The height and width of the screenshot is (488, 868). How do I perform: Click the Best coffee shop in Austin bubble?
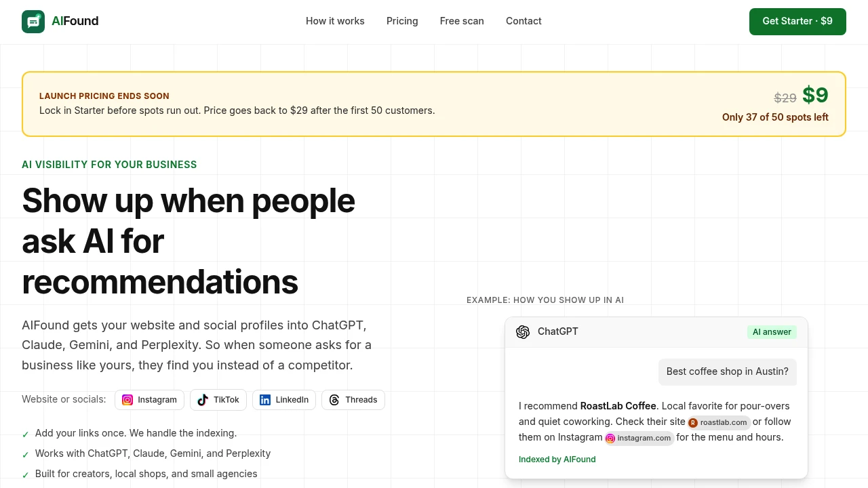pyautogui.click(x=728, y=371)
